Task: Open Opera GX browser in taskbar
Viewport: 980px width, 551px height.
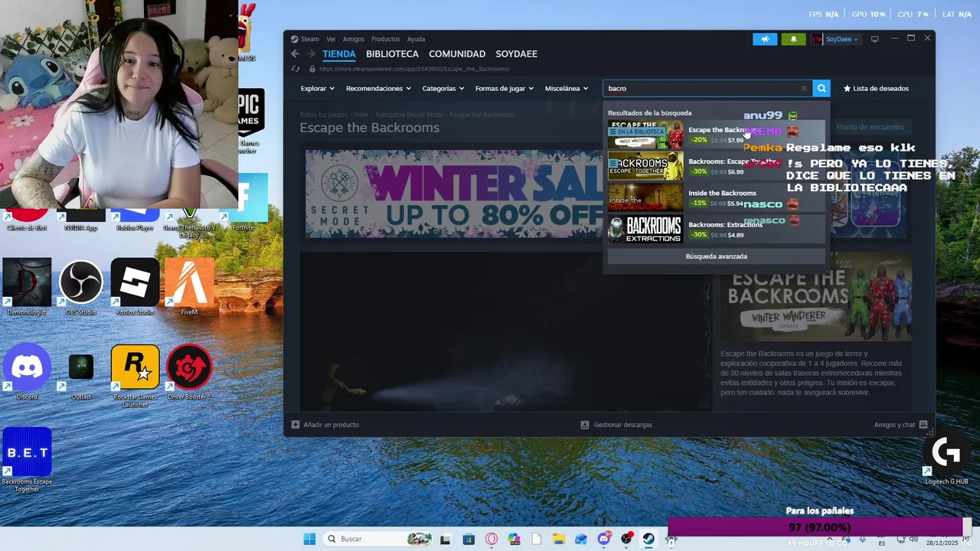Action: coord(492,539)
